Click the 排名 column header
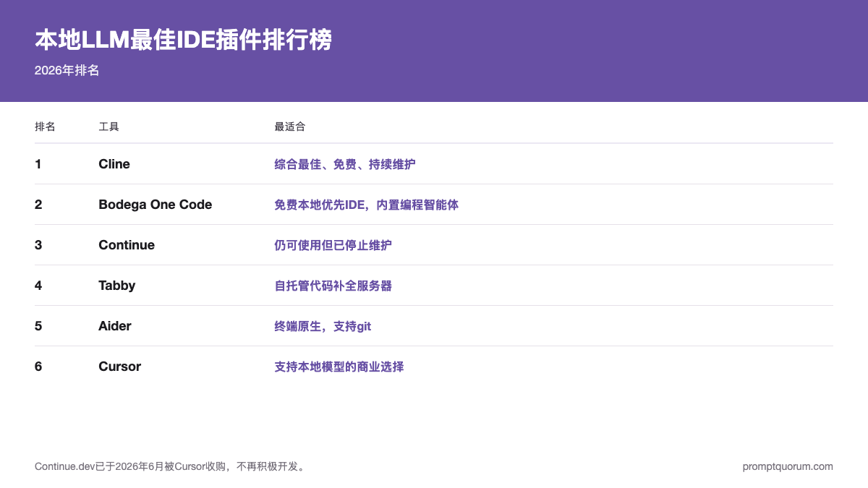The image size is (868, 488). [45, 127]
